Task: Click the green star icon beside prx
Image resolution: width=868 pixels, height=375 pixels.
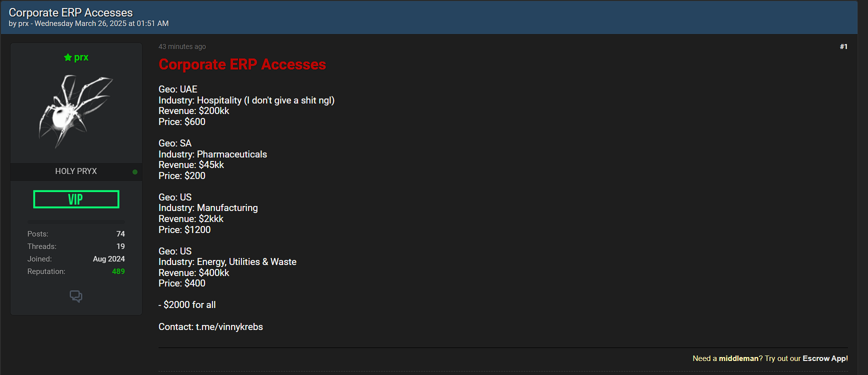Action: 68,57
